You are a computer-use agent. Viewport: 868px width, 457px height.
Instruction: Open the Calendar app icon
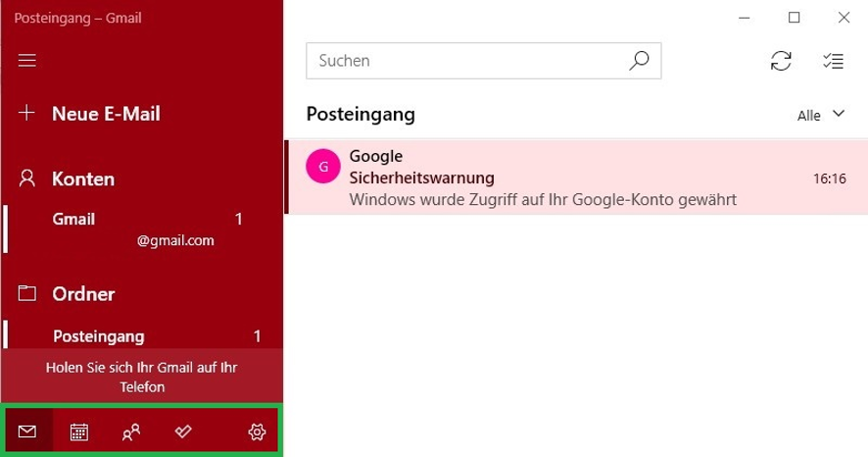coord(78,432)
